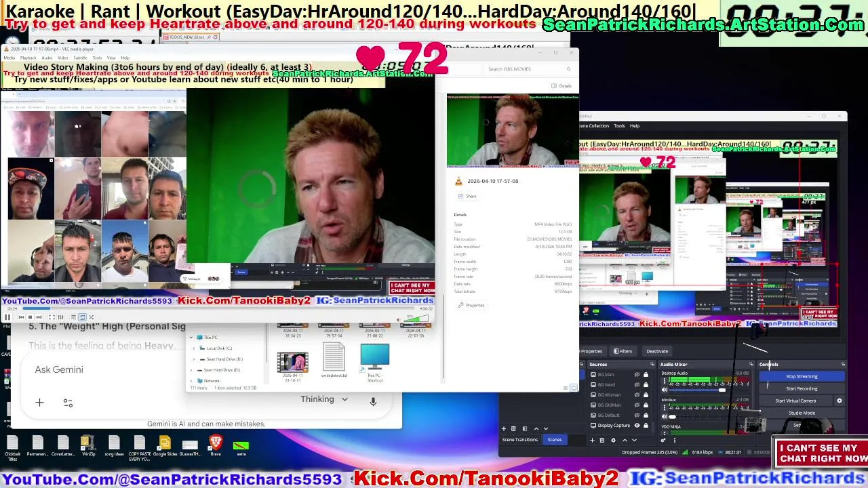Add a new OBS source
Screen dimensions: 868x488
coord(592,440)
